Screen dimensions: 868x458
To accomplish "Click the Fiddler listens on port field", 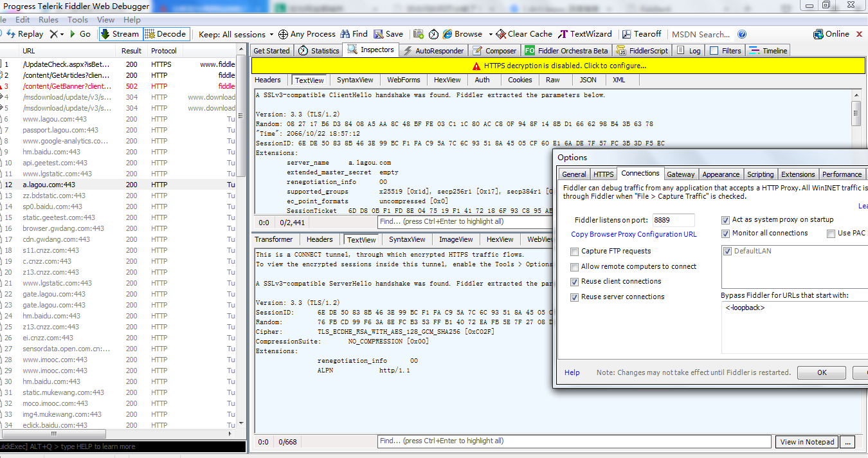I will tap(673, 220).
